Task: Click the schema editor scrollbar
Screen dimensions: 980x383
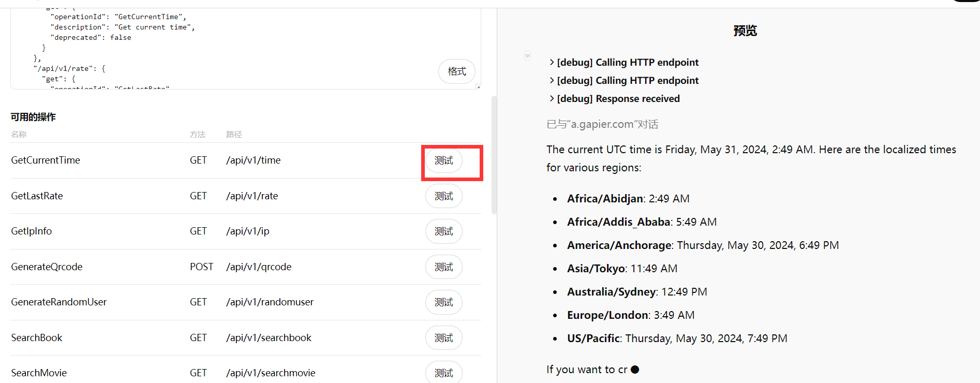Action: point(494,155)
